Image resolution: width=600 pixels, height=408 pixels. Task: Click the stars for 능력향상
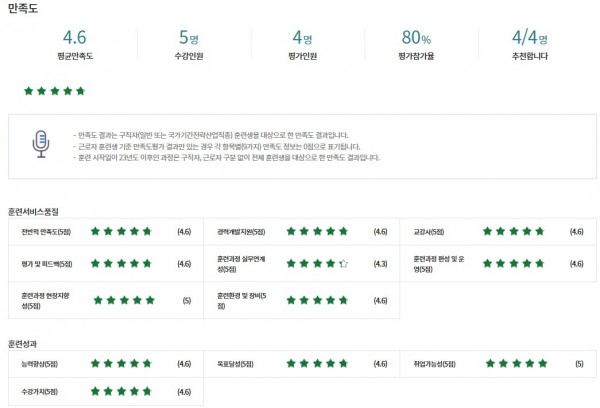pos(121,363)
